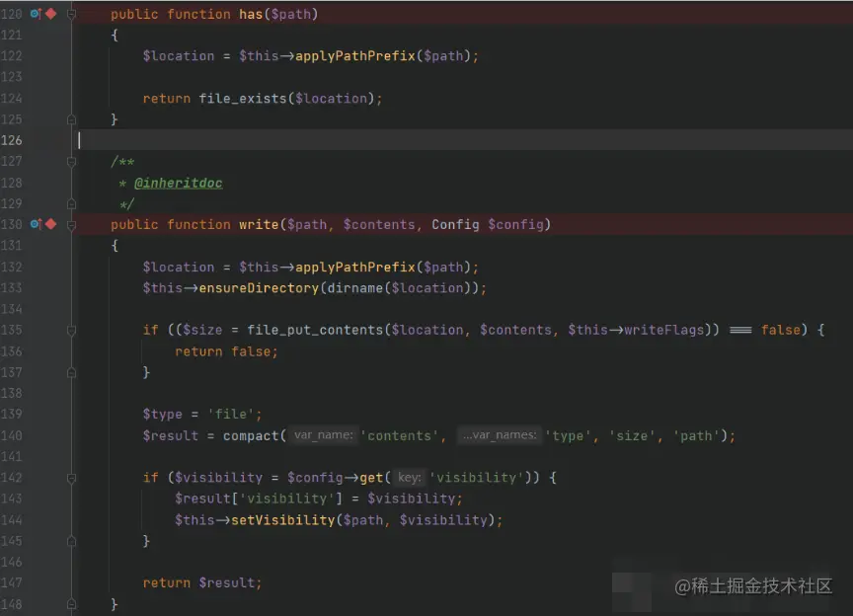Click the $config parameter in write signature
853x616 pixels.
515,225
